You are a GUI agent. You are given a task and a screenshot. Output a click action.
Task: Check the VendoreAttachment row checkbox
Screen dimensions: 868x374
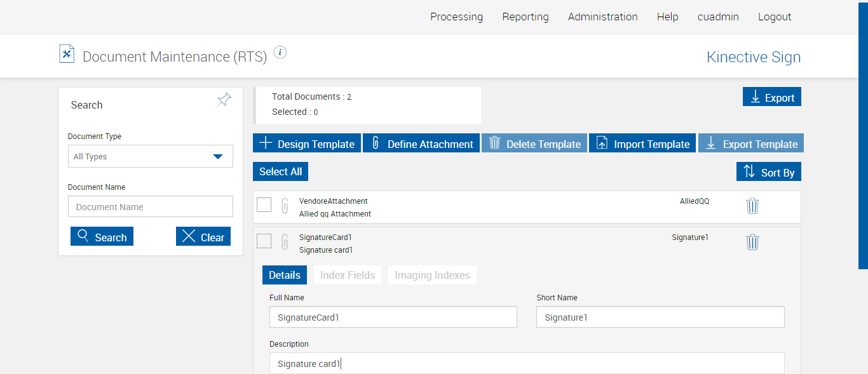[264, 205]
